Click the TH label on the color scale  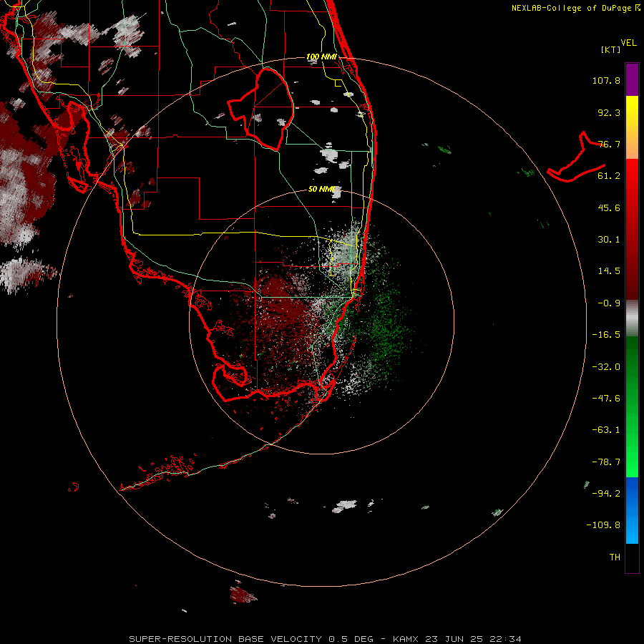point(615,557)
